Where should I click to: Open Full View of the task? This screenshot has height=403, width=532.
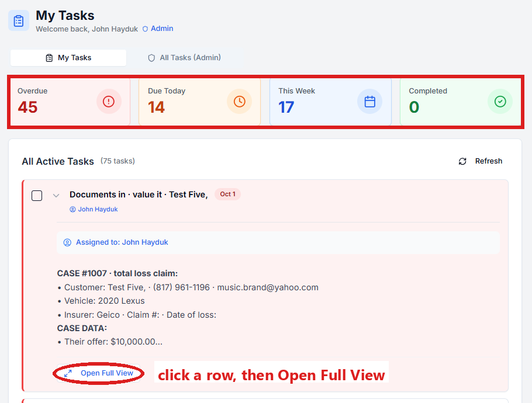[x=98, y=373]
